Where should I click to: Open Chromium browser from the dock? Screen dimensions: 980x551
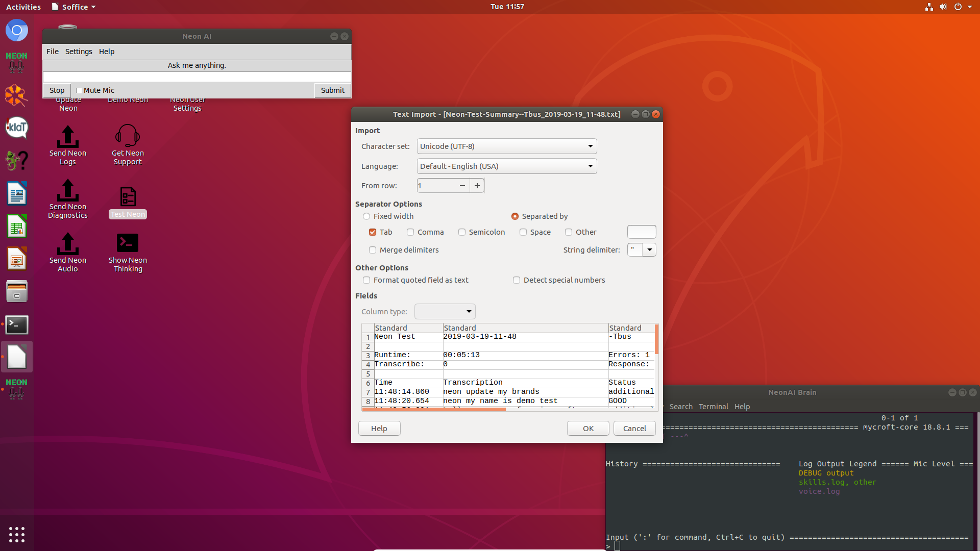coord(17,31)
